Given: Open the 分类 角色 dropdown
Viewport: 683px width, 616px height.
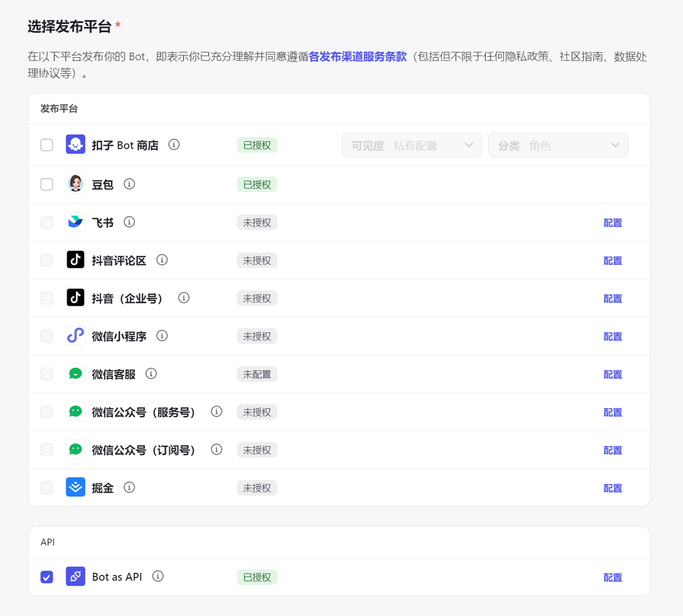Looking at the screenshot, I should point(558,145).
